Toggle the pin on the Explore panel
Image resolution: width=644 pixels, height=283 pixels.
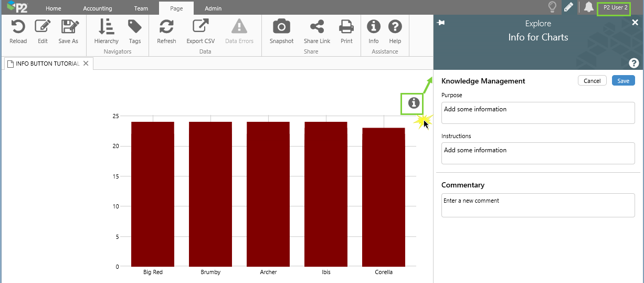click(441, 23)
